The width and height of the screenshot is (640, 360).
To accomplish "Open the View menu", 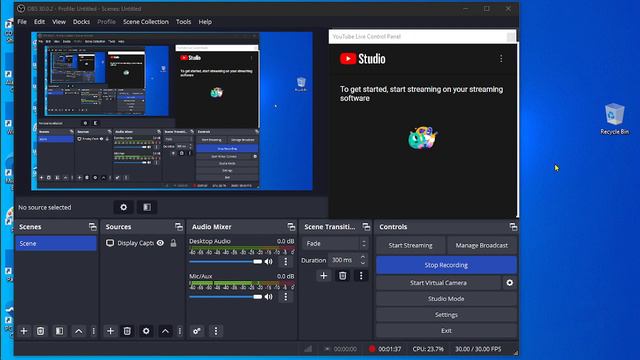I will (59, 22).
